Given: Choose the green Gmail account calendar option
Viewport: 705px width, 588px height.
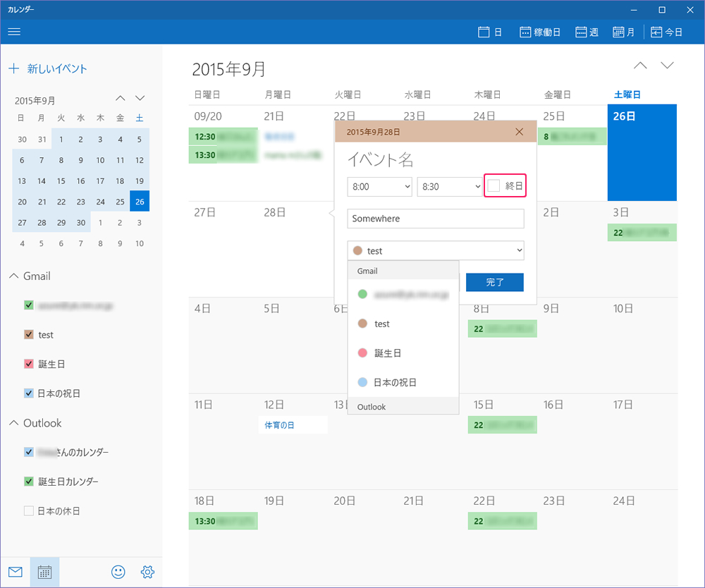Looking at the screenshot, I should pos(403,295).
